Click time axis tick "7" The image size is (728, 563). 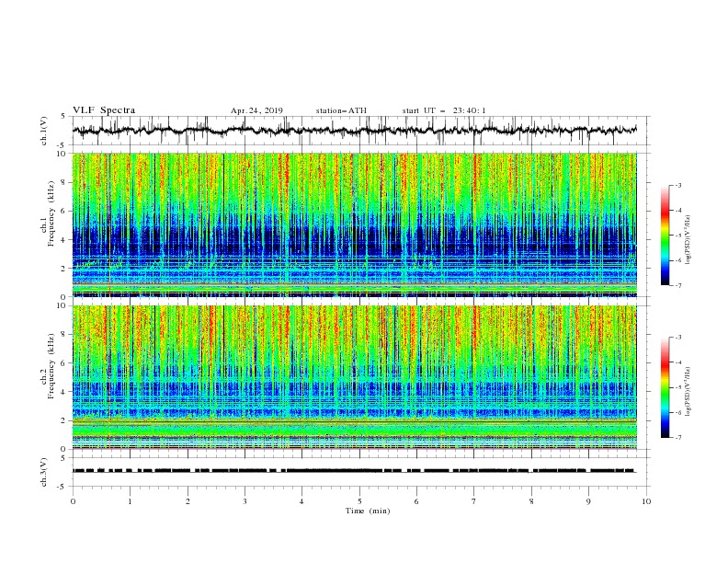point(474,501)
